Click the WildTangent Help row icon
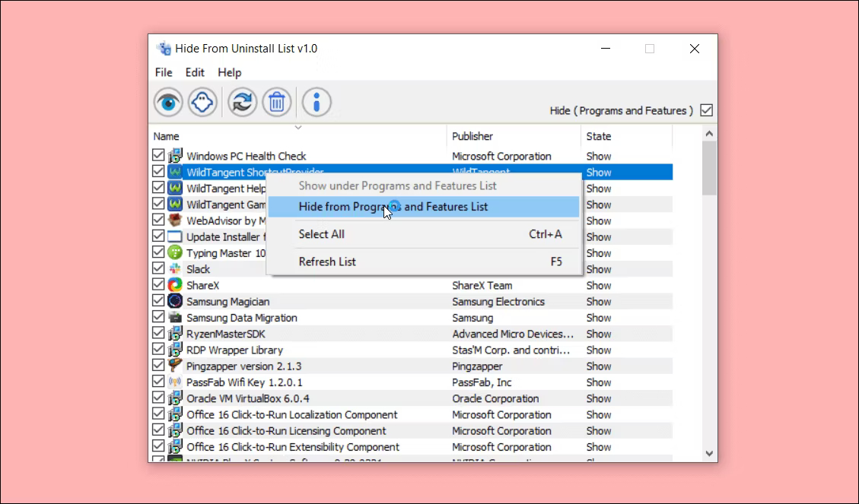 pos(175,189)
